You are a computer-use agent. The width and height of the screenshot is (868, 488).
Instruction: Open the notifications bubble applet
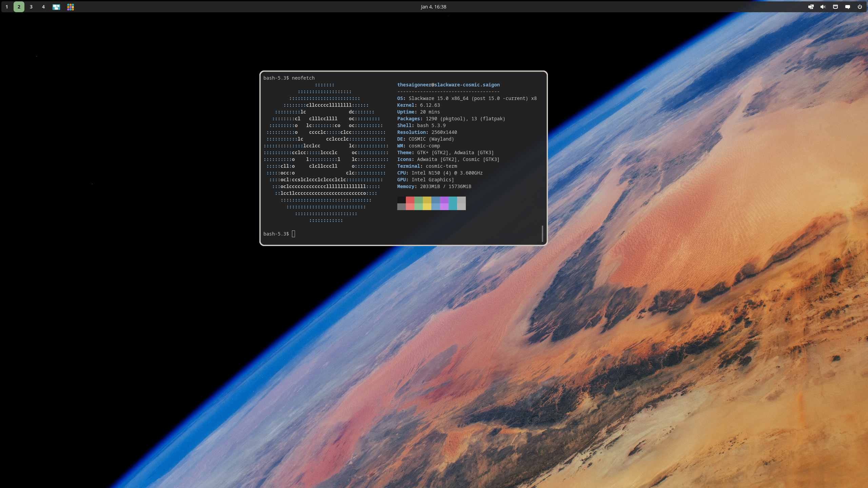(x=848, y=7)
